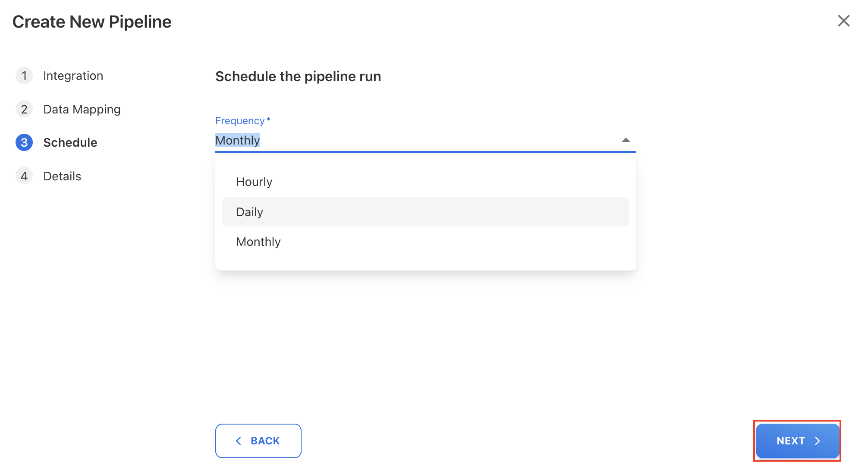Click the step 4 Details circle icon
This screenshot has height=472, width=868.
point(24,176)
